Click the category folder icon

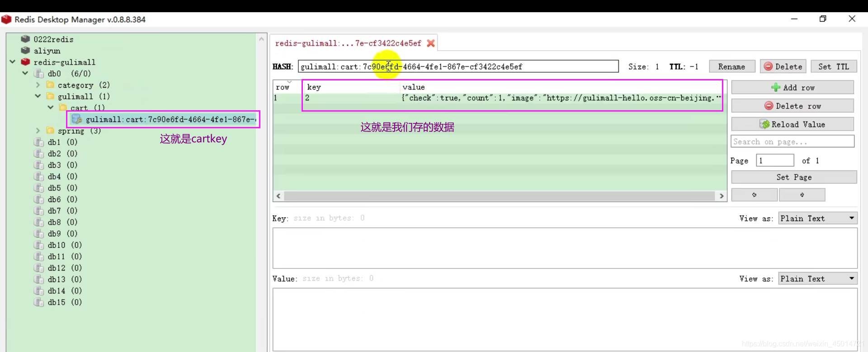coord(50,85)
